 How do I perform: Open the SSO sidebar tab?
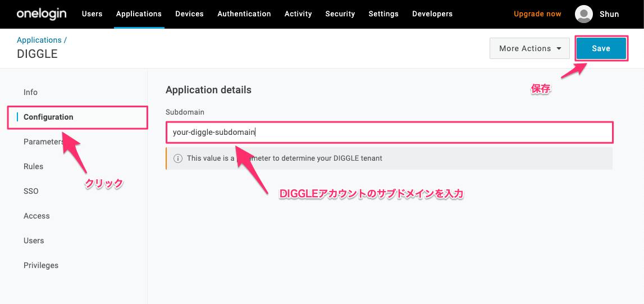pyautogui.click(x=31, y=191)
